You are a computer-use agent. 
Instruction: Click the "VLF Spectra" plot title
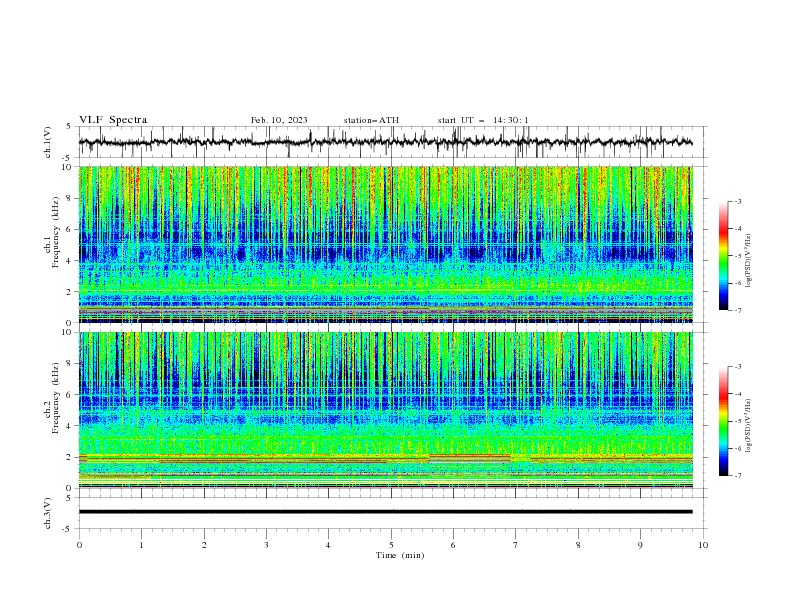coord(113,120)
